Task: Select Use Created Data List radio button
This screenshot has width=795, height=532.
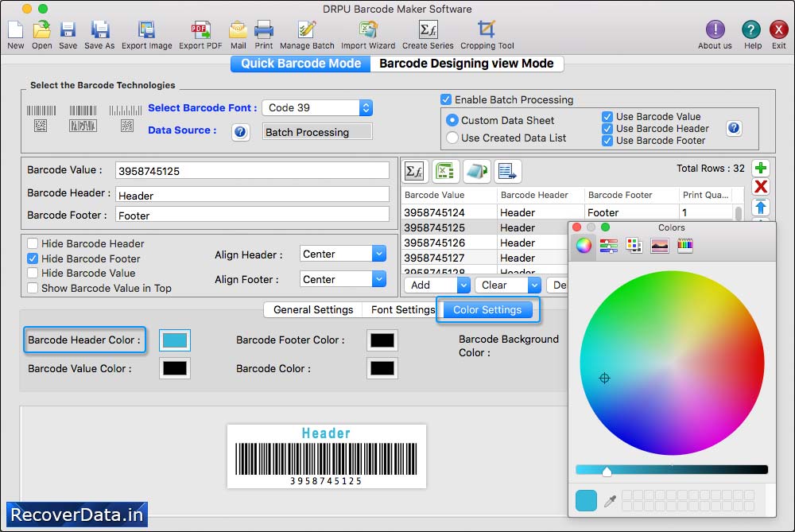Action: coord(452,138)
